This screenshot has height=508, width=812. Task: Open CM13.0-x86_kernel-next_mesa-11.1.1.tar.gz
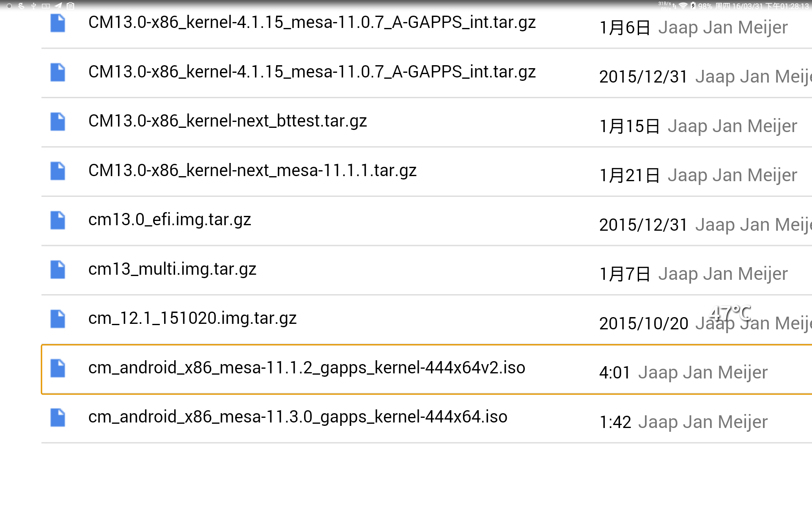(x=252, y=171)
